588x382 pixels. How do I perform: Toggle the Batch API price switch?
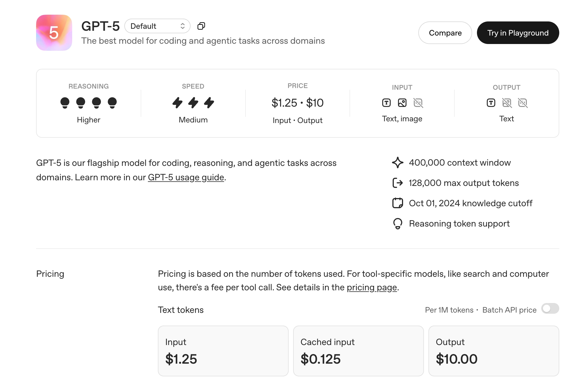[x=550, y=308]
